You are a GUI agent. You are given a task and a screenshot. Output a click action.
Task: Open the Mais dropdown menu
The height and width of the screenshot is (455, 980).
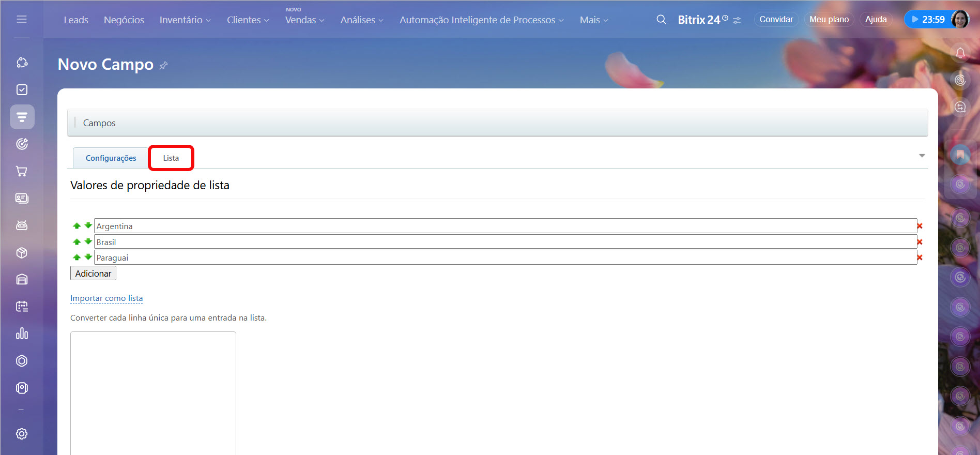593,20
